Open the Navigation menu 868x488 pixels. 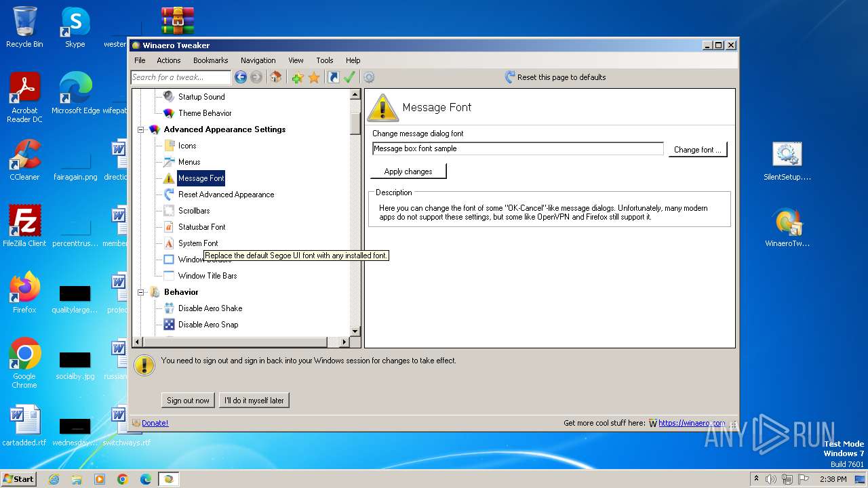(258, 60)
